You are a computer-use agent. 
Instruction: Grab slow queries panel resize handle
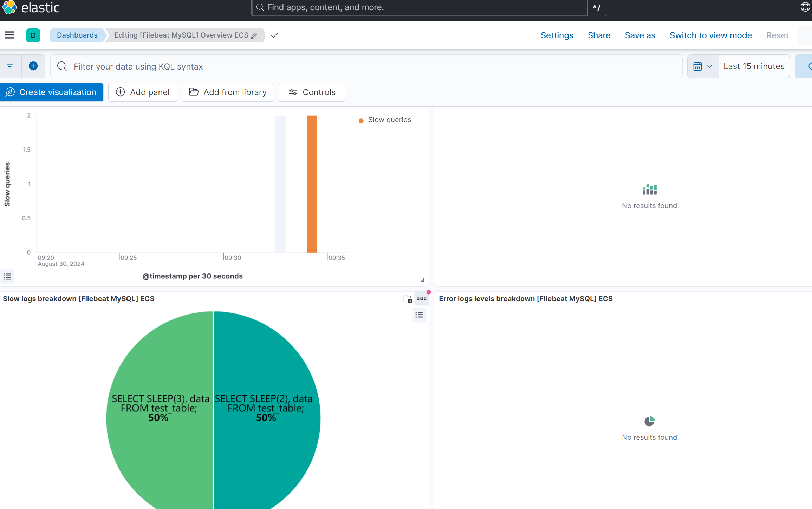(423, 280)
